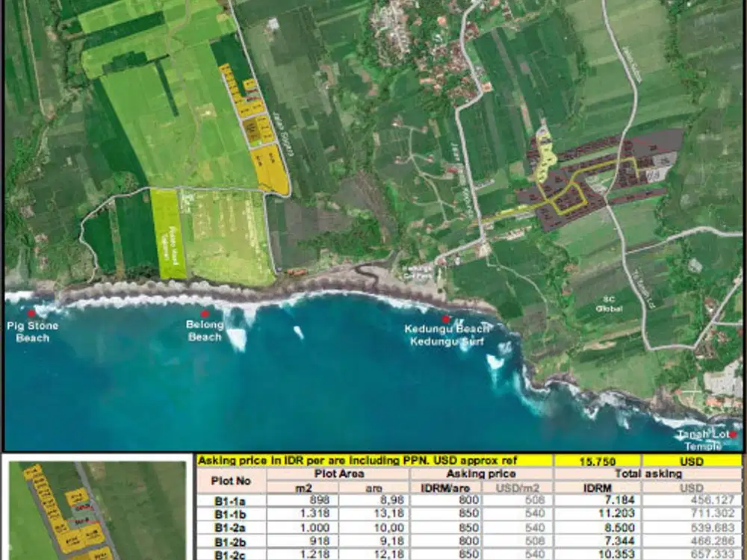Click the 7.184 IDRM total cell
Viewport: 747px width, 560px height.
pyautogui.click(x=598, y=500)
